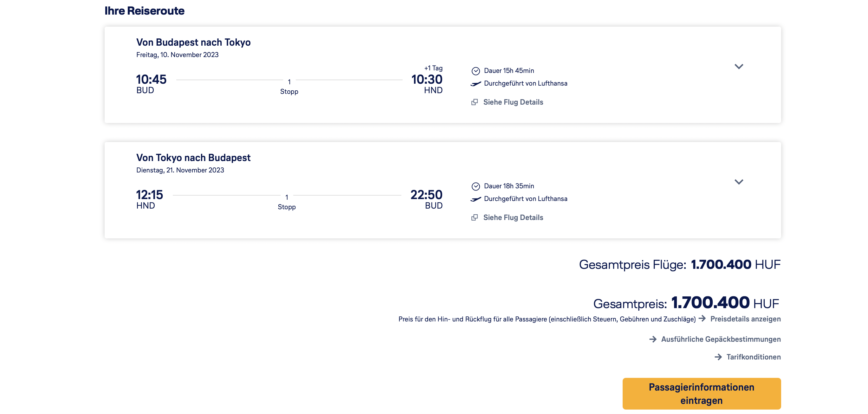Expand the Tokyo to Budapest flight chevron

(x=738, y=182)
